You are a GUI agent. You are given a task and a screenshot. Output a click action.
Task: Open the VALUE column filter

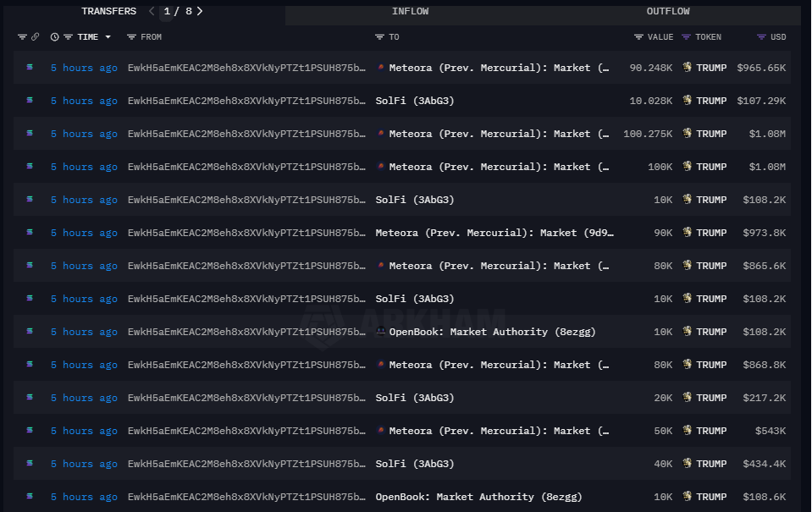638,37
